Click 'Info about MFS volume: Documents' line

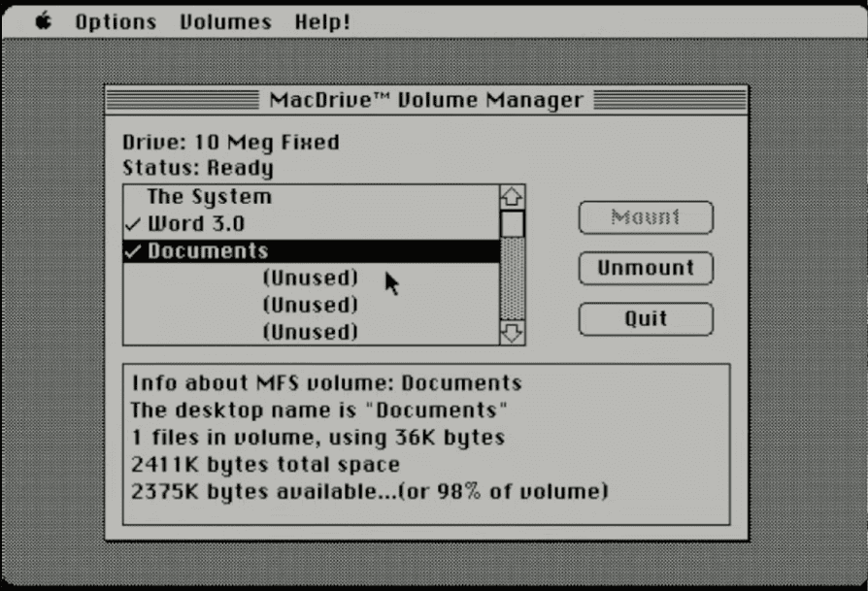point(326,383)
